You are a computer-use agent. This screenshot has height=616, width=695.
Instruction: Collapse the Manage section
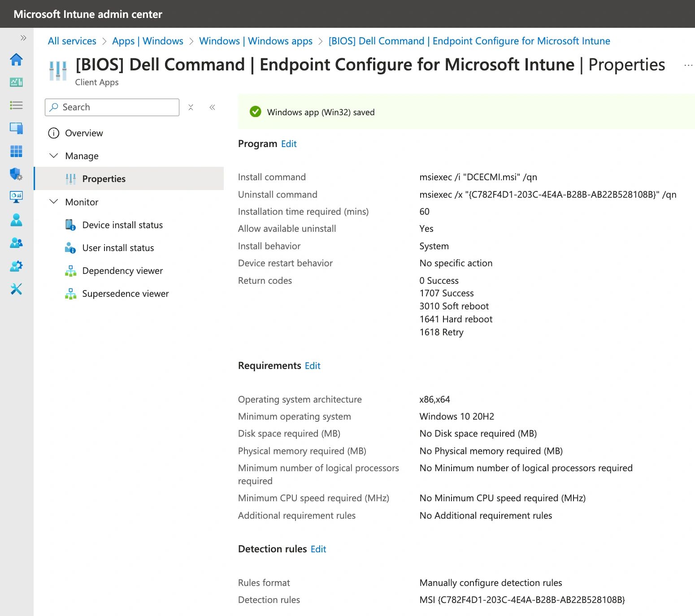(54, 156)
